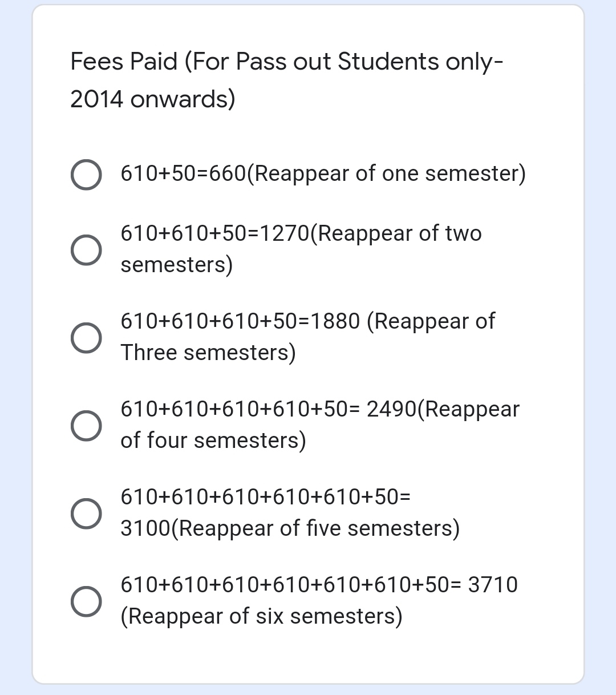Select the 2490 four semesters radio circle

(86, 425)
